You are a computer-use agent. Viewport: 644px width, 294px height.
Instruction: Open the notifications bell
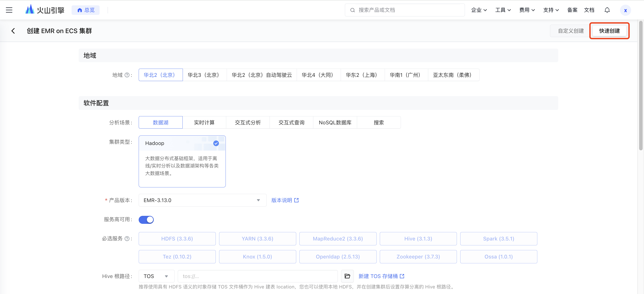[607, 10]
